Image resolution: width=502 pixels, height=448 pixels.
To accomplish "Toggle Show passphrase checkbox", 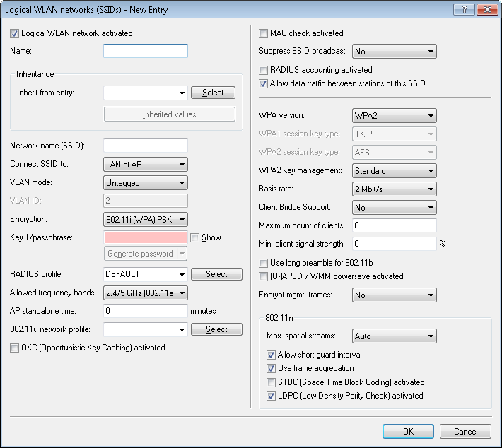I will point(195,238).
